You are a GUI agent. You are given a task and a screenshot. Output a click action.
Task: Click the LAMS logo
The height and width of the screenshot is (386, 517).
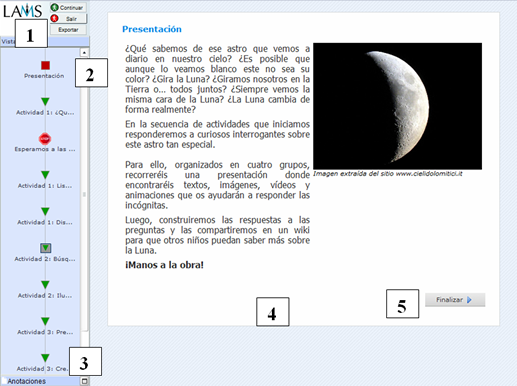click(x=23, y=11)
